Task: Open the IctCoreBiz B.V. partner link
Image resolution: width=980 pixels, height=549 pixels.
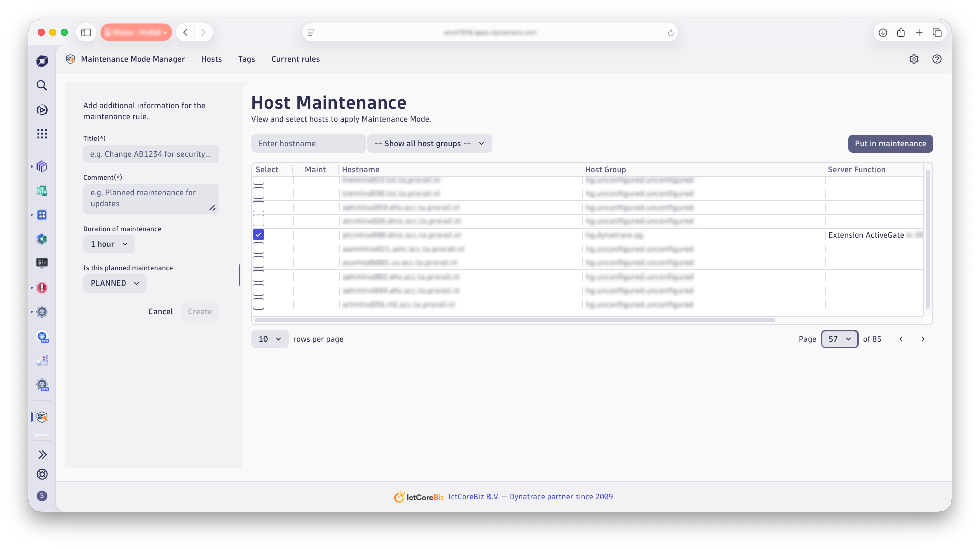Action: click(x=531, y=496)
